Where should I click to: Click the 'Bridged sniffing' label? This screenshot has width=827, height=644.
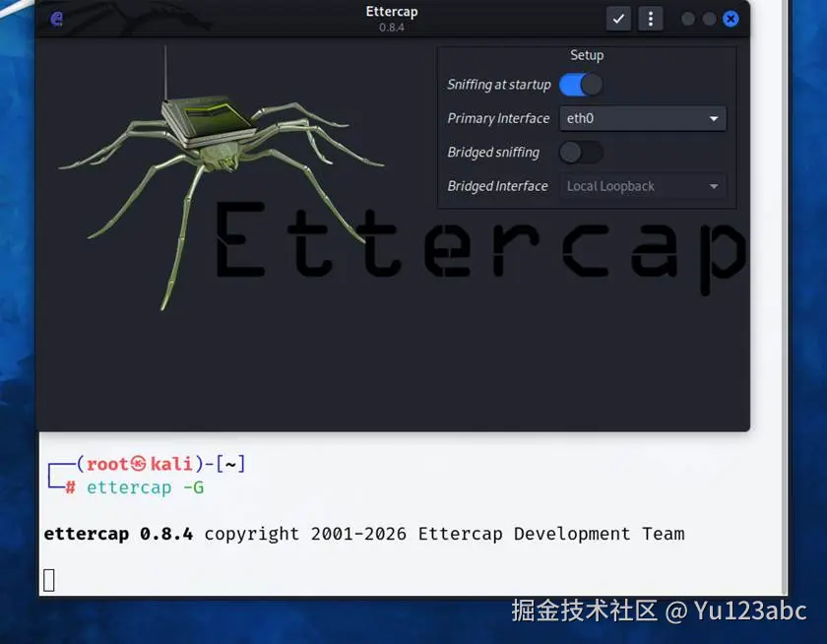(493, 153)
